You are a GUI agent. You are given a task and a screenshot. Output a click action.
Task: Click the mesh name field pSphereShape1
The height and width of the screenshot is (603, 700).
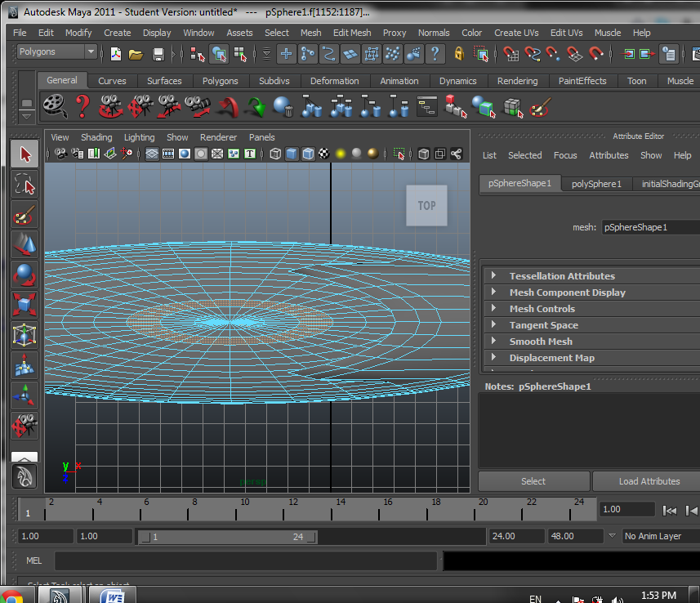pos(651,227)
